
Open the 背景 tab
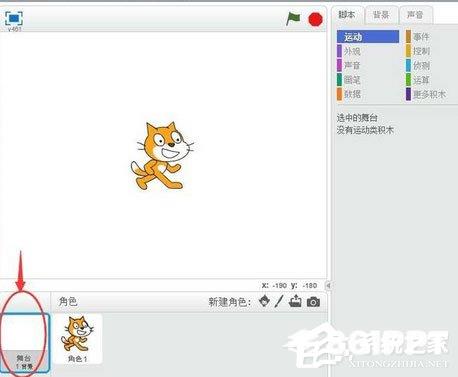click(x=381, y=15)
